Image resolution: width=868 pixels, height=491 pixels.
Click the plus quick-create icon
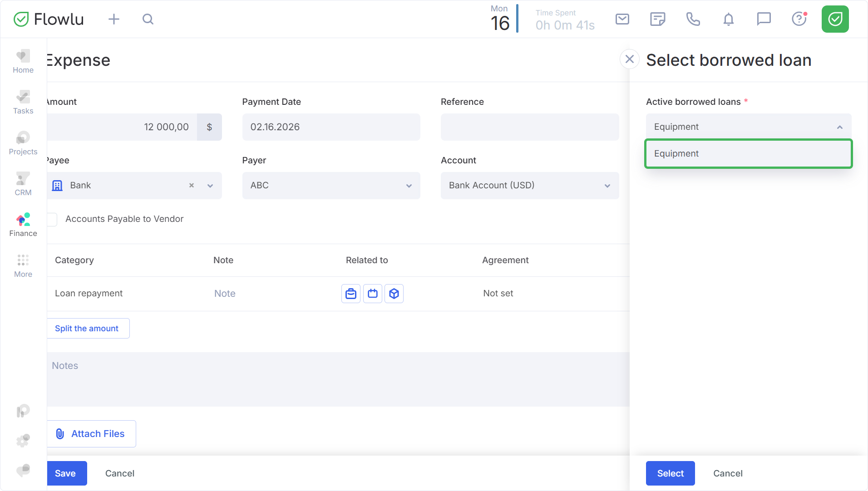coord(114,19)
